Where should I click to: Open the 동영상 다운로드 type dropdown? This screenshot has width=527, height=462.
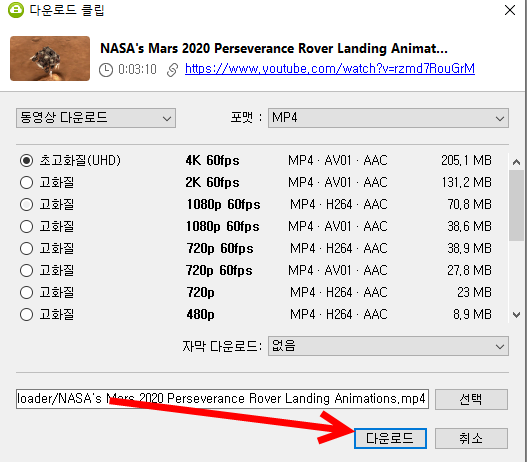click(96, 118)
